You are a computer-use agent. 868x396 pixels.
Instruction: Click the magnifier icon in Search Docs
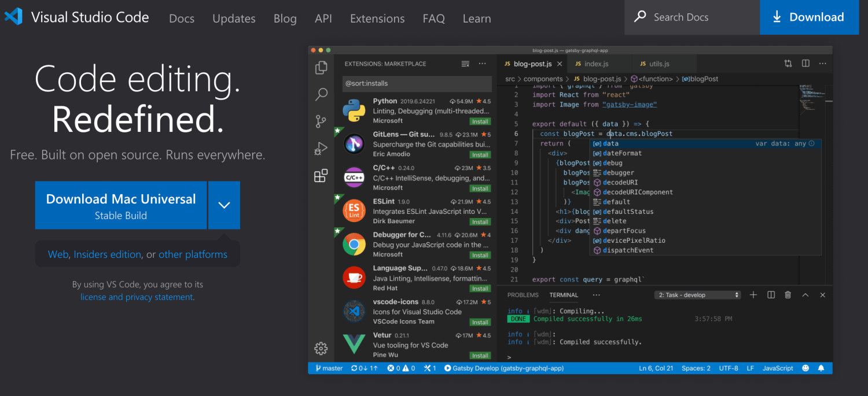tap(640, 17)
